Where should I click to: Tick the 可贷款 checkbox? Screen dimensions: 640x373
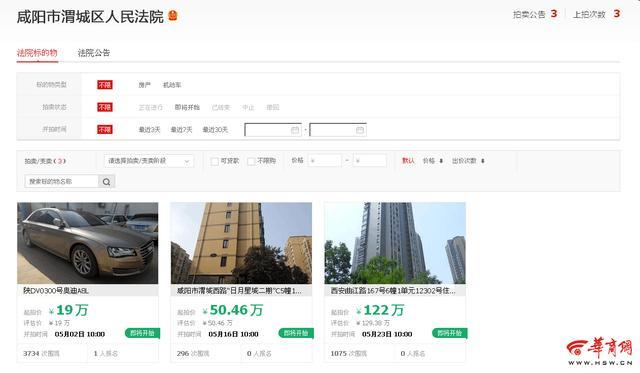(x=214, y=161)
